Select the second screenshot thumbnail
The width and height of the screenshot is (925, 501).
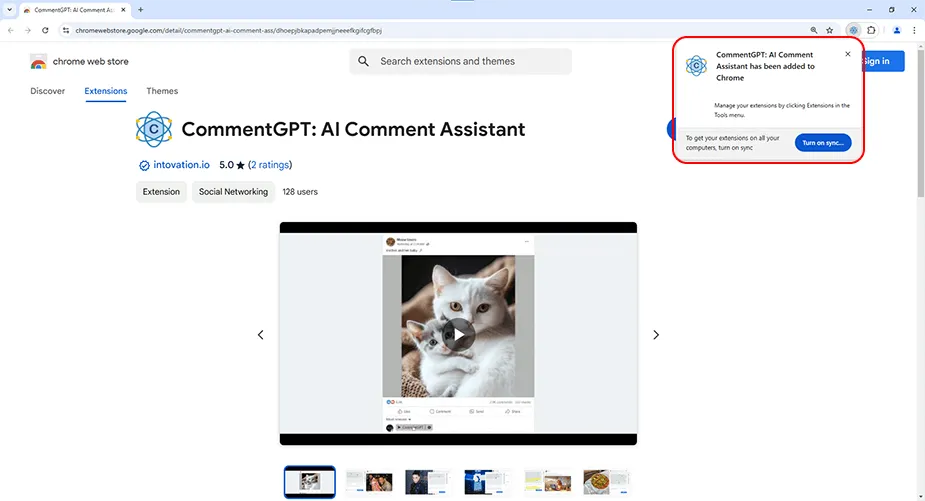[369, 482]
